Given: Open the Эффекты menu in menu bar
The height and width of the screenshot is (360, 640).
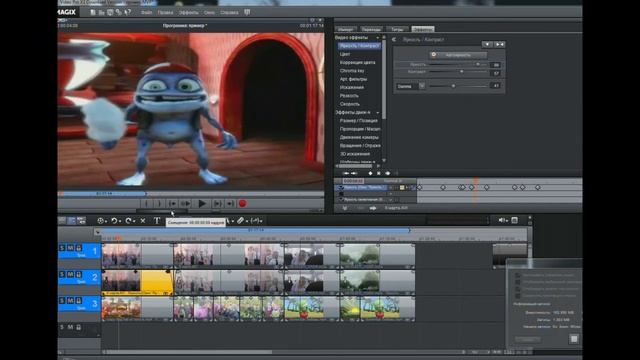Looking at the screenshot, I should click(x=189, y=13).
